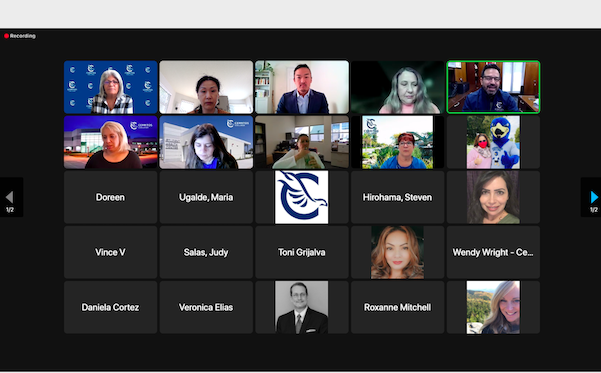The height and width of the screenshot is (373, 601).
Task: Select the Roxanne Mitchell participant tile
Action: pyautogui.click(x=397, y=307)
